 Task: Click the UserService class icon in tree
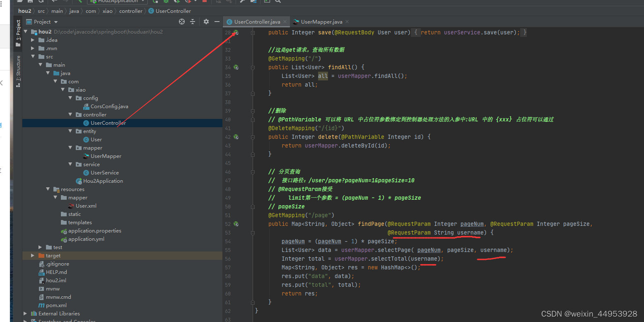(86, 173)
